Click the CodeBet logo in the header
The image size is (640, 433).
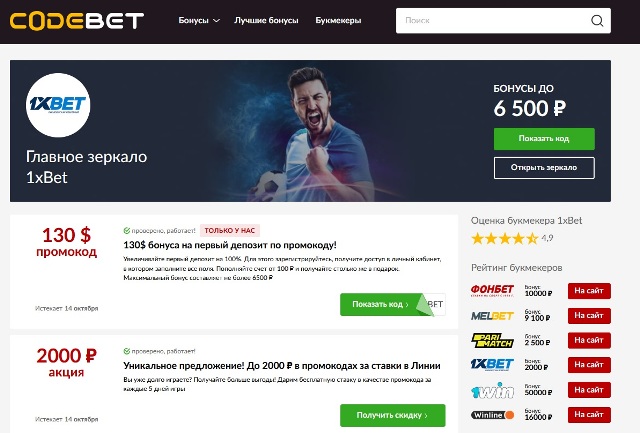[x=77, y=21]
